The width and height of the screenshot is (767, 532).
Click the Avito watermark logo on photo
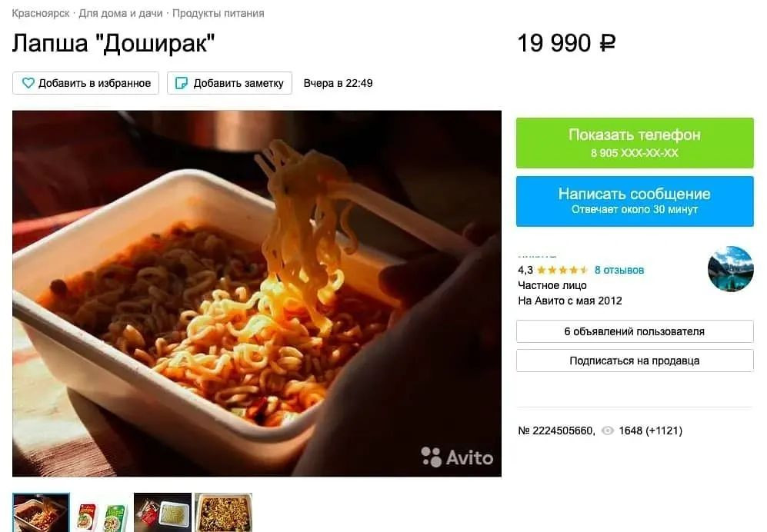click(x=457, y=457)
